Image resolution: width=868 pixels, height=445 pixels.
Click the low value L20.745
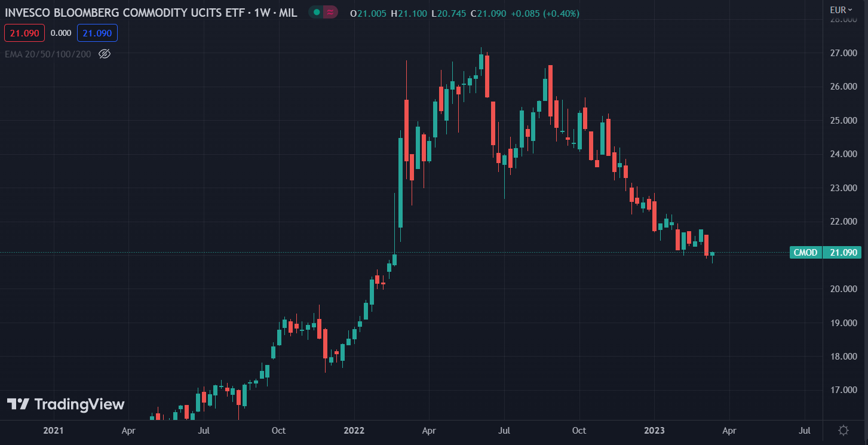(x=449, y=13)
